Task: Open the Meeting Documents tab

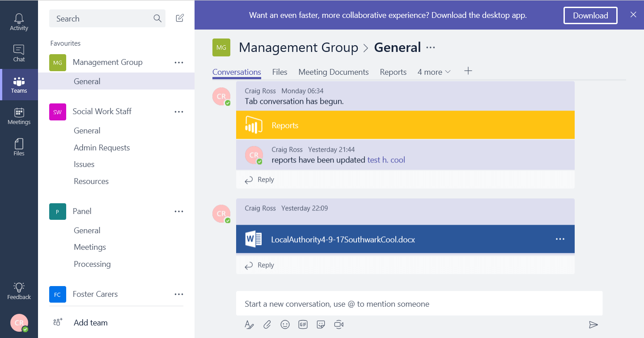Action: point(334,72)
